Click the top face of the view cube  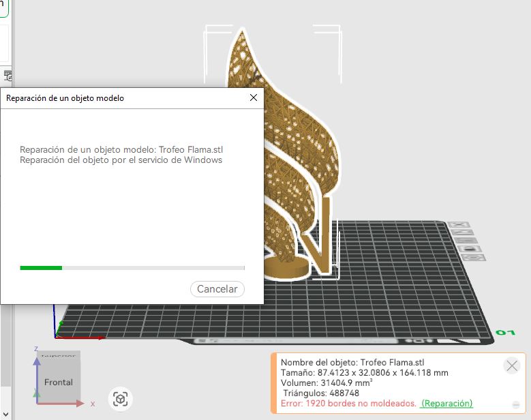point(60,355)
